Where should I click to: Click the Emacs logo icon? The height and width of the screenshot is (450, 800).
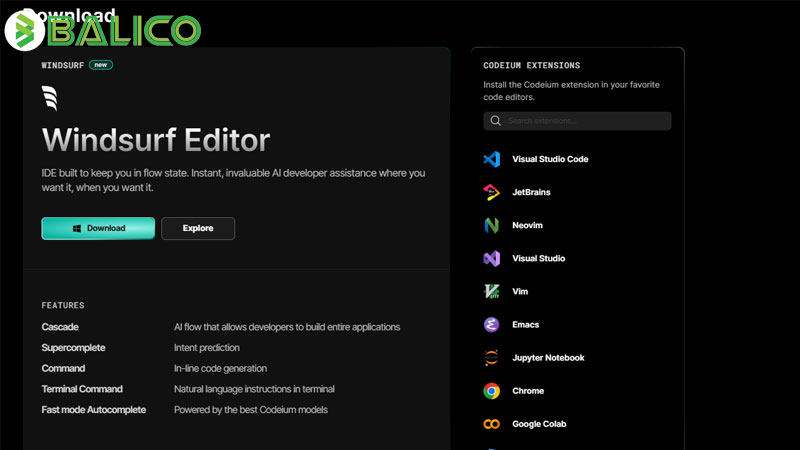coord(491,324)
